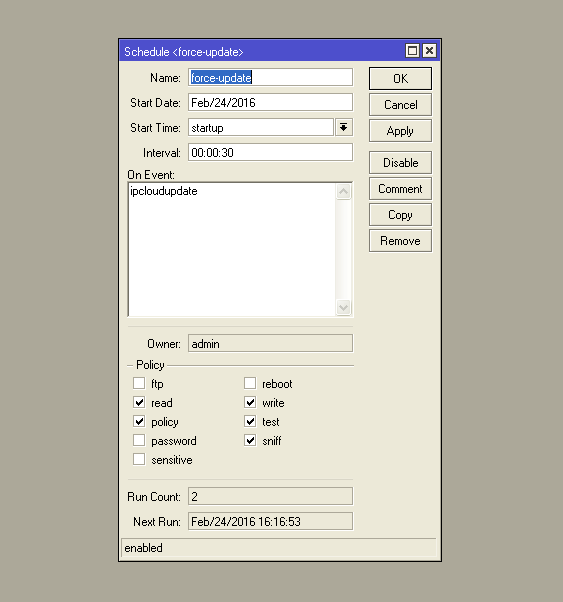Maximize the Schedule window
The height and width of the screenshot is (602, 563).
tap(412, 51)
